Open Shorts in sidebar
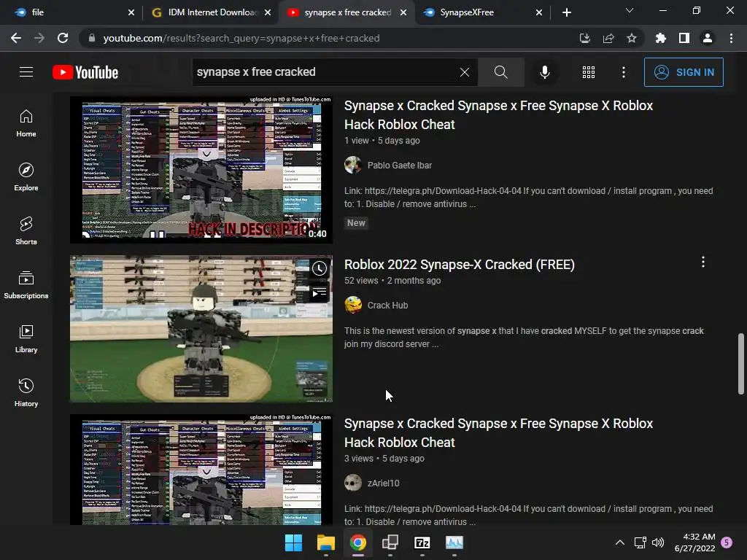 26,231
